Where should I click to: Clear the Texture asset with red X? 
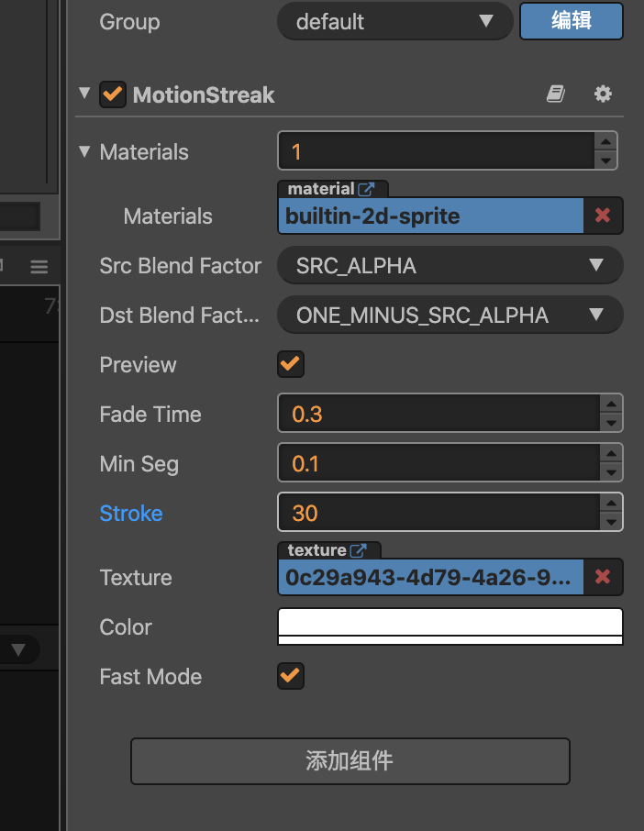tap(603, 577)
